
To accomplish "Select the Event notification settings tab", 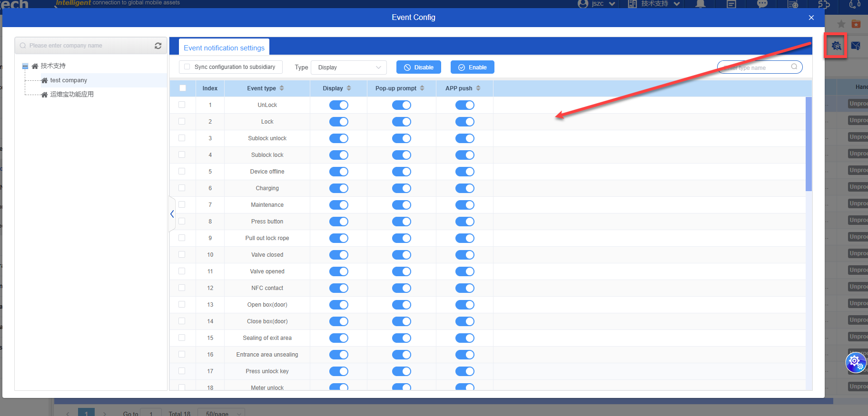I will point(224,48).
